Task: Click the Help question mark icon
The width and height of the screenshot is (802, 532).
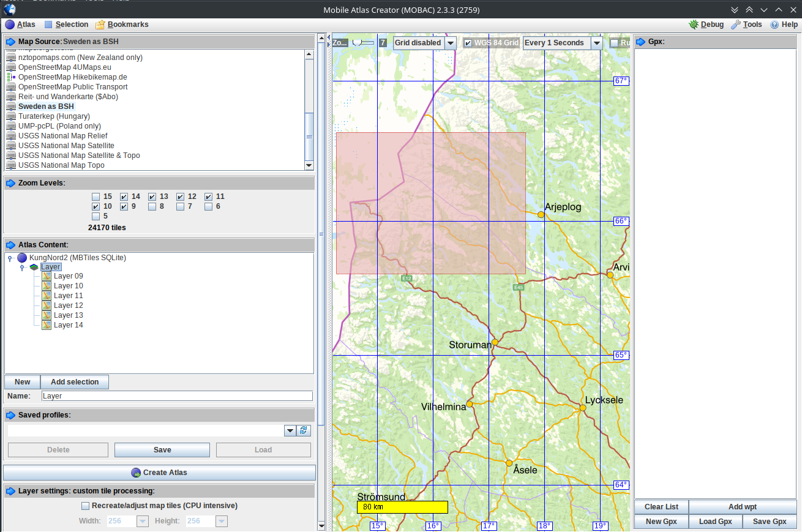Action: (x=774, y=24)
